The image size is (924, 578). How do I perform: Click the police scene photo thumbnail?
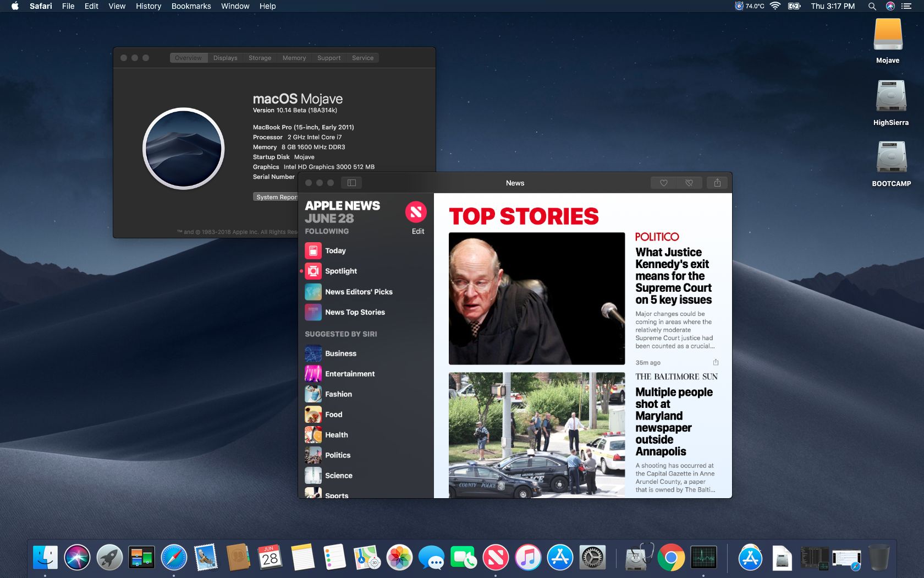click(x=537, y=435)
